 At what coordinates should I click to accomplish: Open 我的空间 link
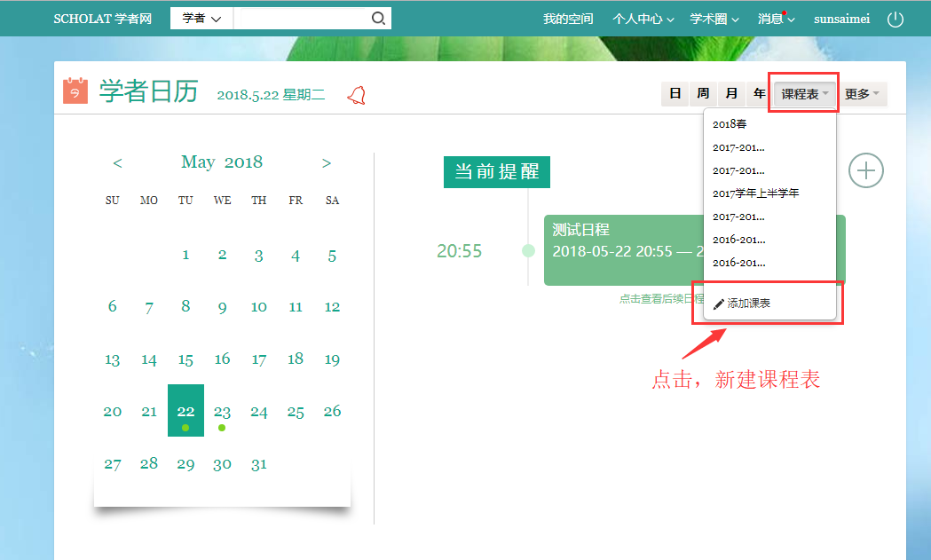point(568,19)
